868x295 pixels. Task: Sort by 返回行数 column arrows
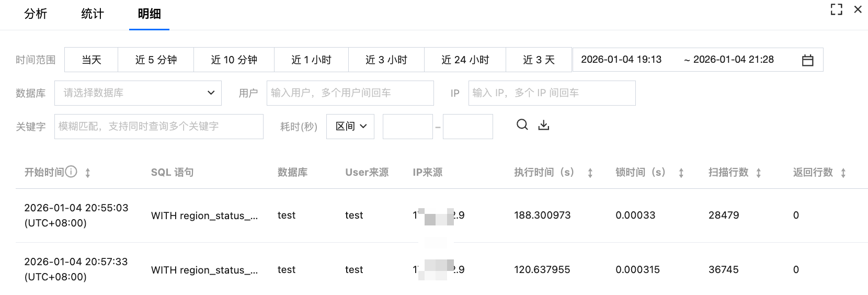point(843,173)
